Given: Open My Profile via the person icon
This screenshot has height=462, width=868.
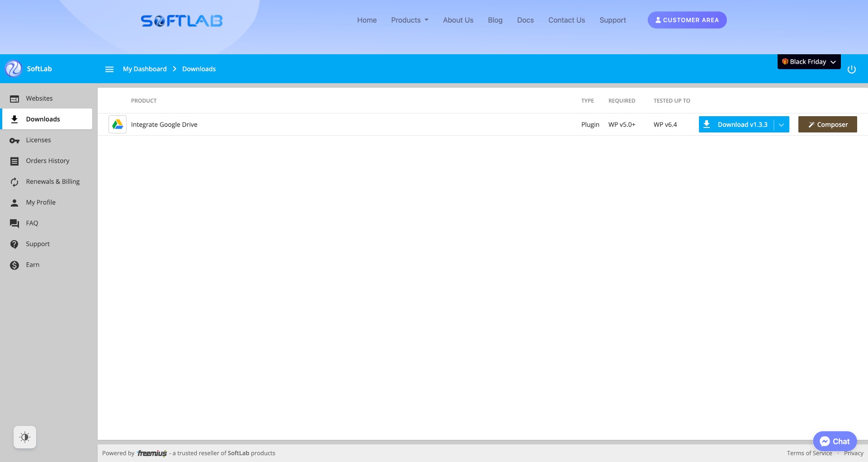Looking at the screenshot, I should [x=14, y=202].
